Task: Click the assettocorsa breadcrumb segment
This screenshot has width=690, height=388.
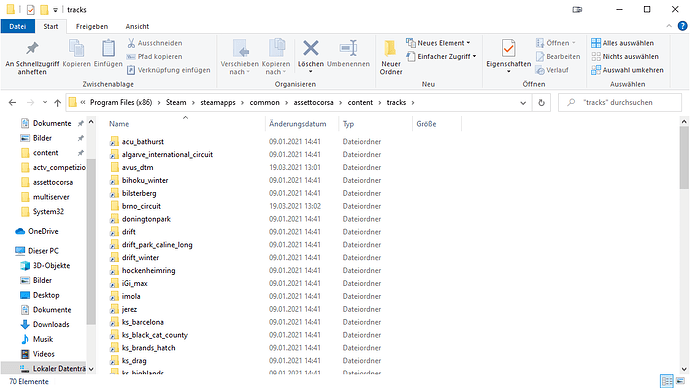Action: [x=313, y=102]
